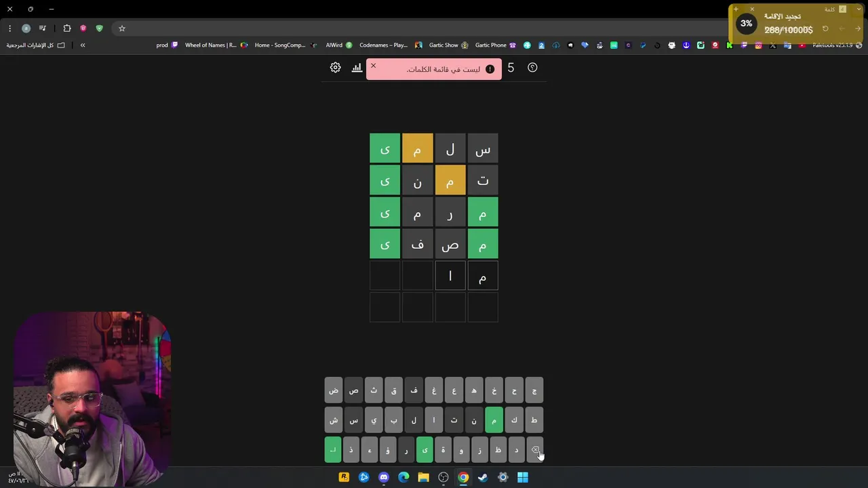868x488 pixels.
Task: Click the green shield extension icon
Action: (x=99, y=28)
